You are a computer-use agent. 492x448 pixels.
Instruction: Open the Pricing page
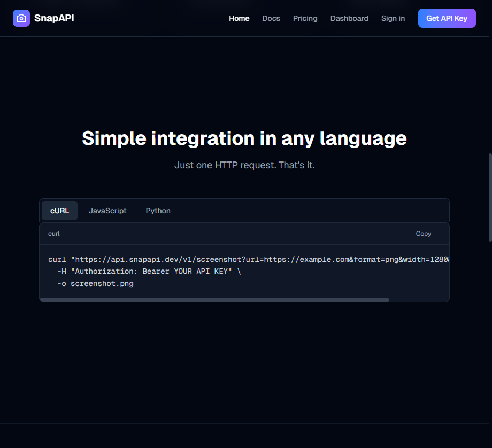(x=305, y=18)
